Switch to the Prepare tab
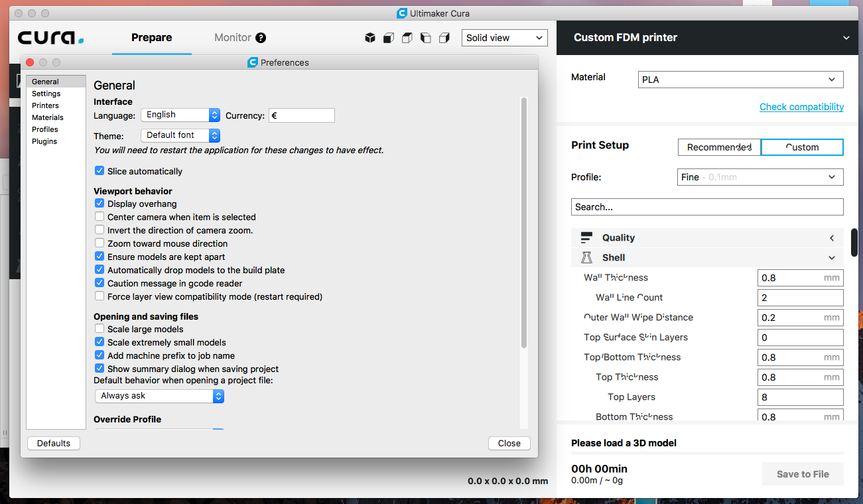The height and width of the screenshot is (504, 863). click(152, 38)
